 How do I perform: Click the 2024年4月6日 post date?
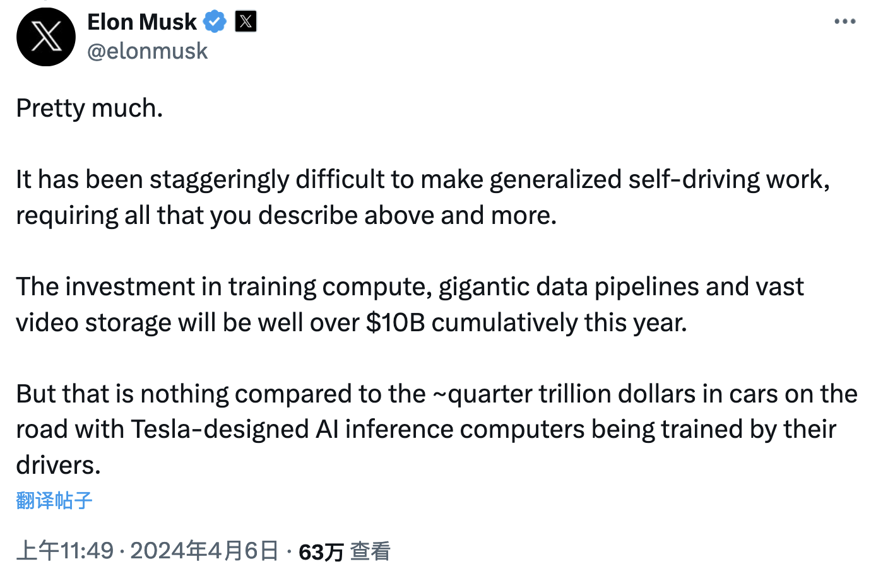pyautogui.click(x=204, y=551)
